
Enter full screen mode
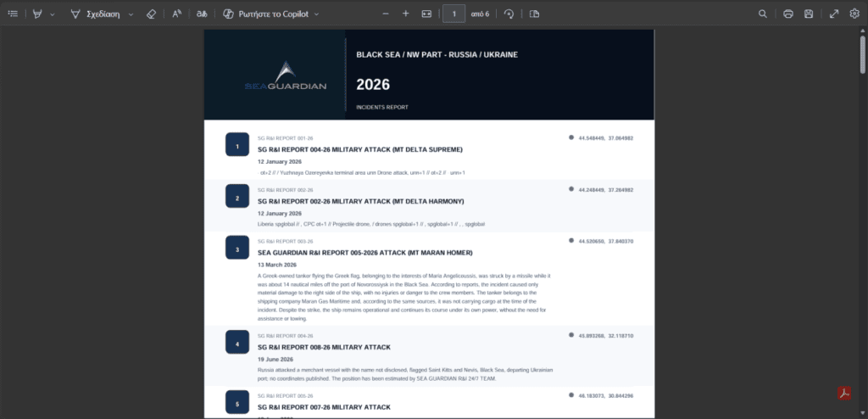834,14
